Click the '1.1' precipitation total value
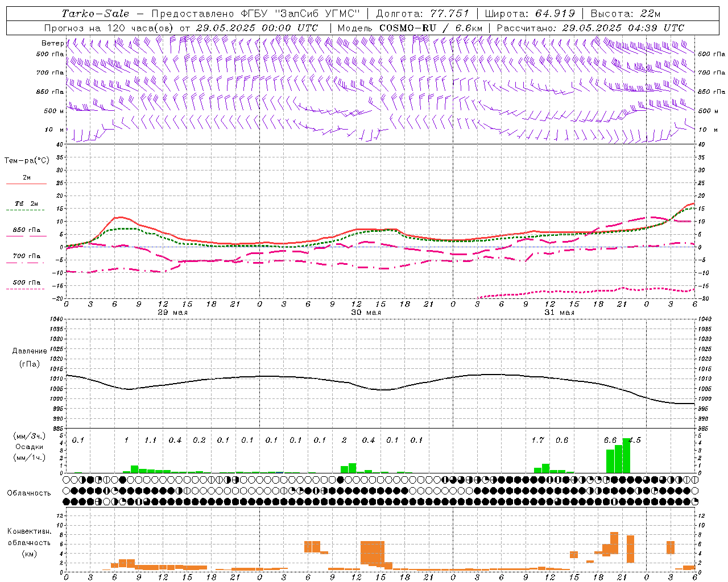This screenshot has width=728, height=582. (151, 440)
